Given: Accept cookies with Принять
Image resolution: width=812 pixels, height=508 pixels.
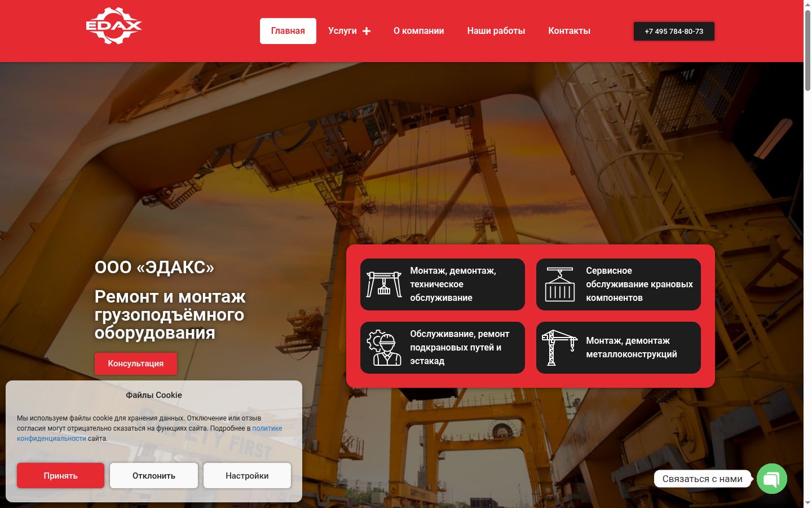Looking at the screenshot, I should (x=60, y=476).
